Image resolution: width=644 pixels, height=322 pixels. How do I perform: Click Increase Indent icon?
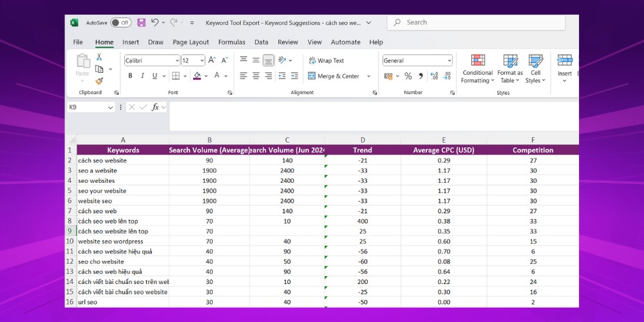294,75
